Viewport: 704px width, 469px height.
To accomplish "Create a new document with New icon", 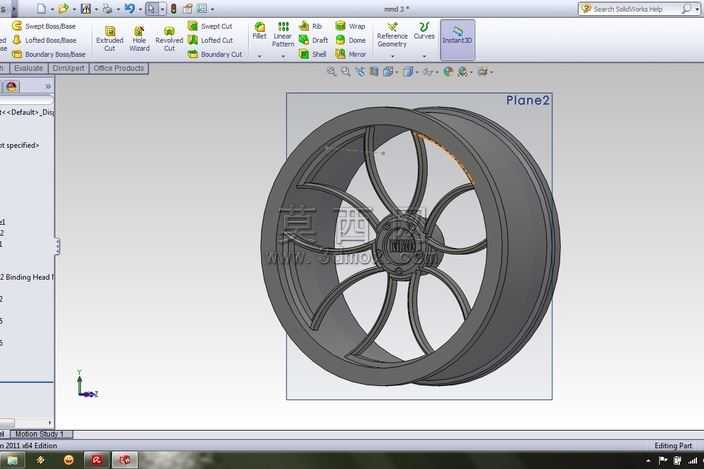I will pyautogui.click(x=42, y=8).
